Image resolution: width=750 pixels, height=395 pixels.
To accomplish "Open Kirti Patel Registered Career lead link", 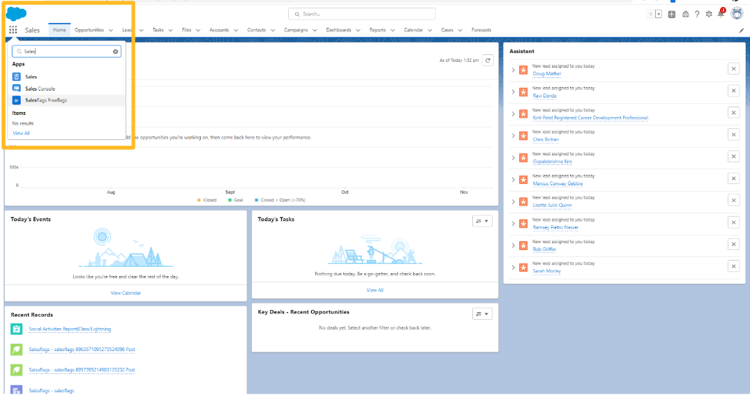I will tap(590, 118).
